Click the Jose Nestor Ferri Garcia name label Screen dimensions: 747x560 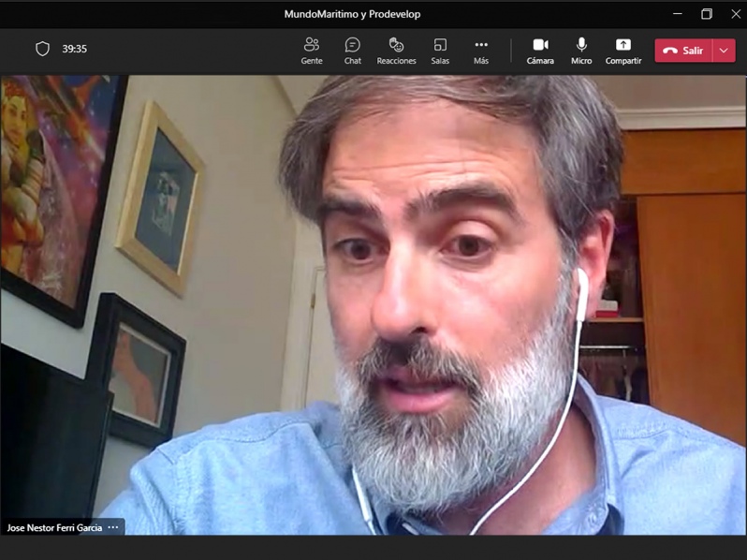[x=54, y=528]
